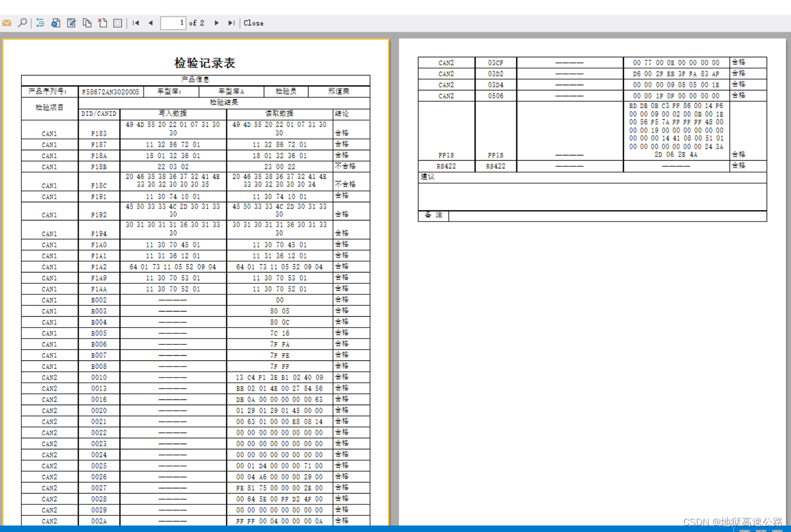The width and height of the screenshot is (791, 532).
Task: Click the second page preview thumbnail area
Action: 592,282
